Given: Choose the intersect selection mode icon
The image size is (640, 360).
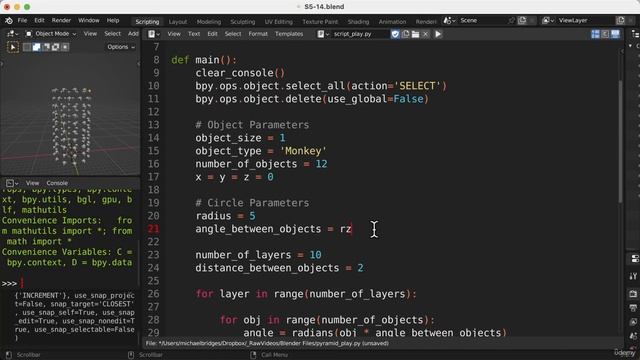Looking at the screenshot, I should click(65, 47).
